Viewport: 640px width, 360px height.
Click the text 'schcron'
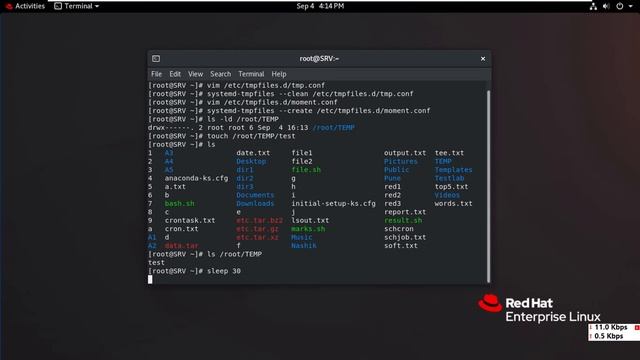tap(399, 229)
